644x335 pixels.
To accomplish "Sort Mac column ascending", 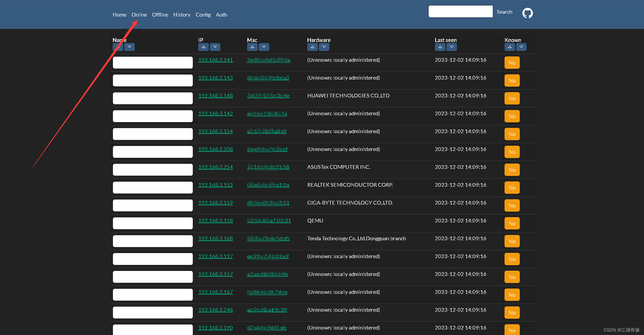I will [252, 47].
